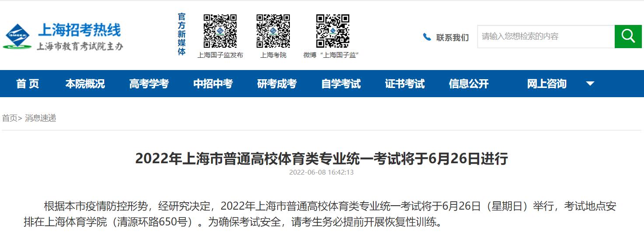Click the green search magnifier button

[x=628, y=36]
